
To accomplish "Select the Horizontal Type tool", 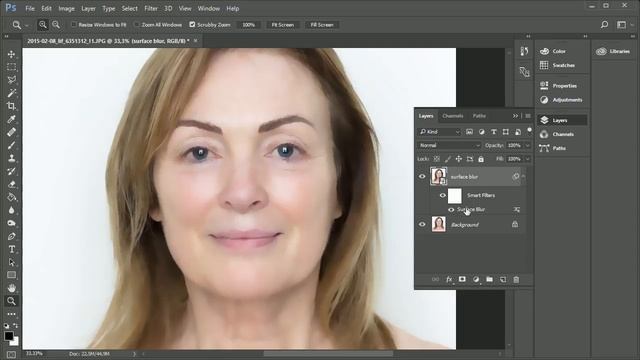I will tap(11, 249).
